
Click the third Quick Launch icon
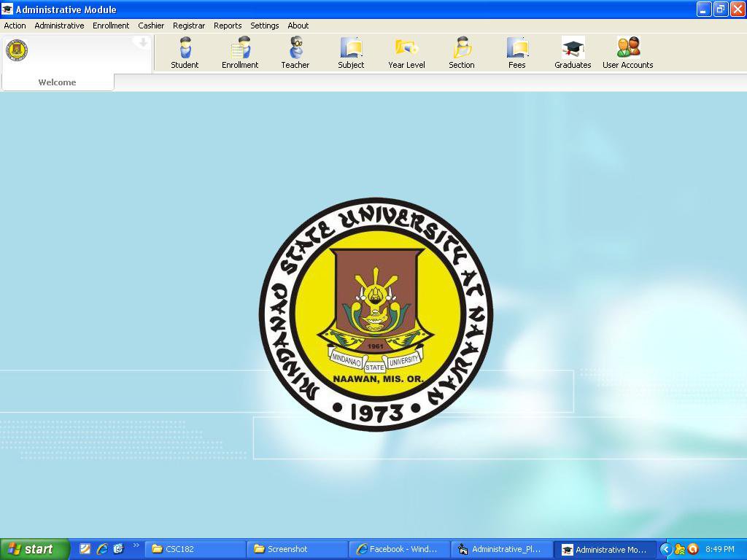[x=119, y=549]
